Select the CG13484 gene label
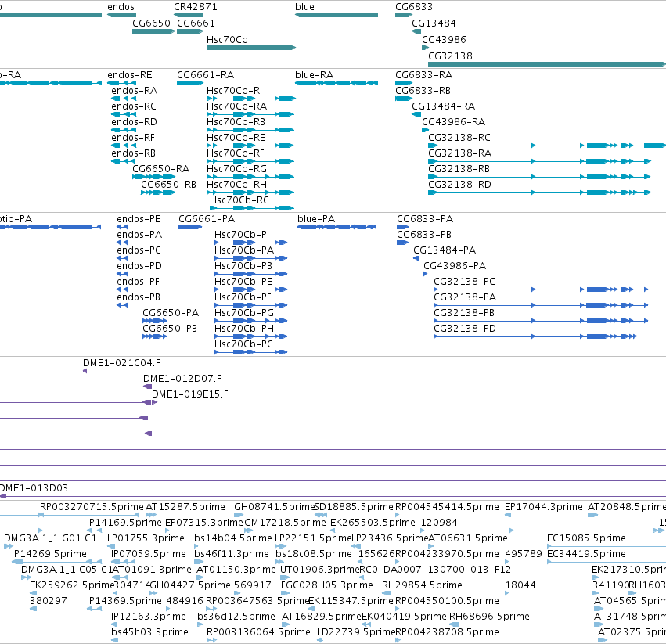 [x=434, y=23]
